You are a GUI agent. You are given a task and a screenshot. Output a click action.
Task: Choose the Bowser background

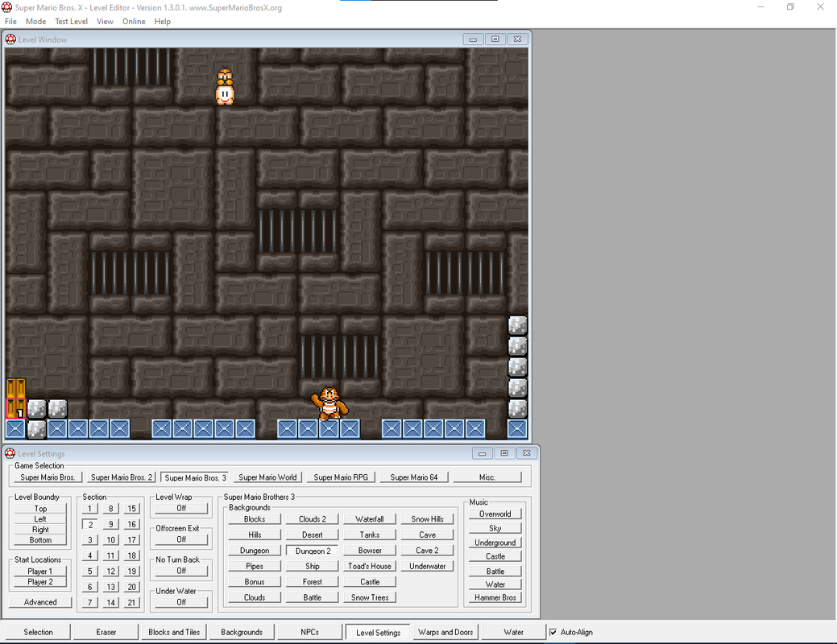coord(370,551)
